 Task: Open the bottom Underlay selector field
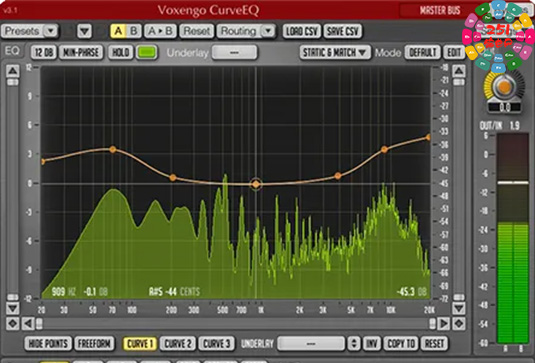click(311, 344)
